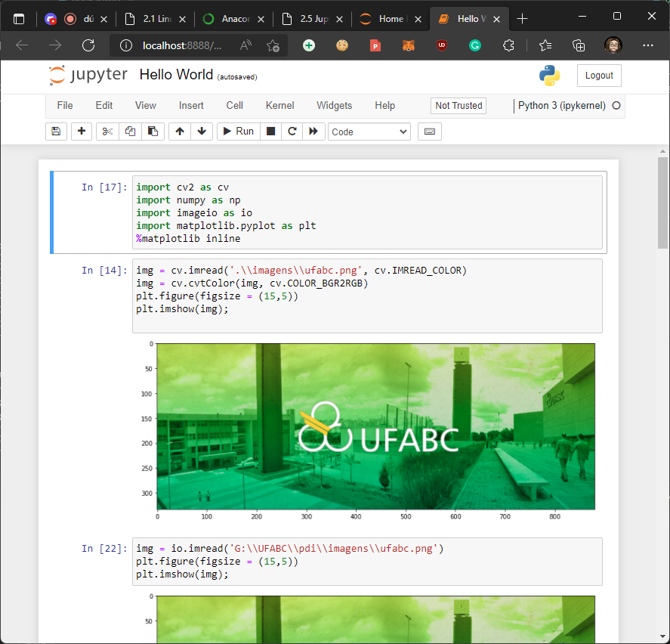Rename notebook via Hello World title
670x644 pixels.
pos(176,75)
